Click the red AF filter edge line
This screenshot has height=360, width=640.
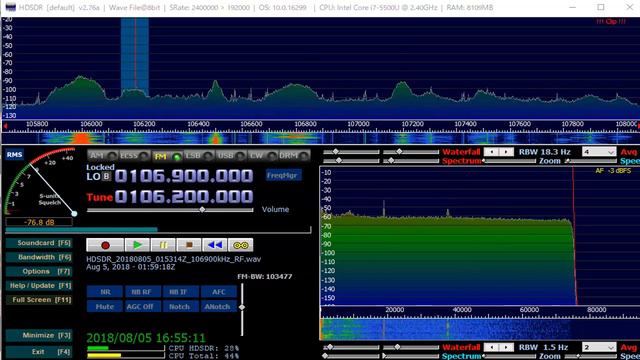point(574,237)
